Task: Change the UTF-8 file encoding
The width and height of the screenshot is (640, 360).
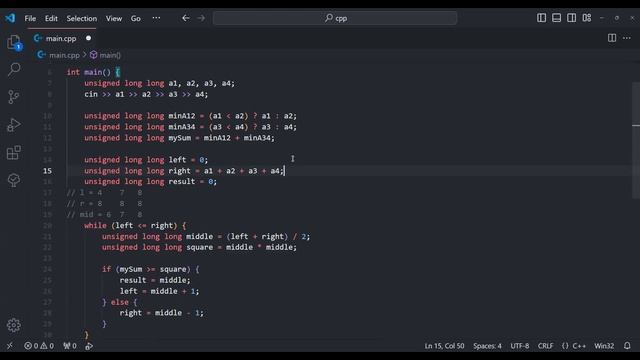Action: 520,346
